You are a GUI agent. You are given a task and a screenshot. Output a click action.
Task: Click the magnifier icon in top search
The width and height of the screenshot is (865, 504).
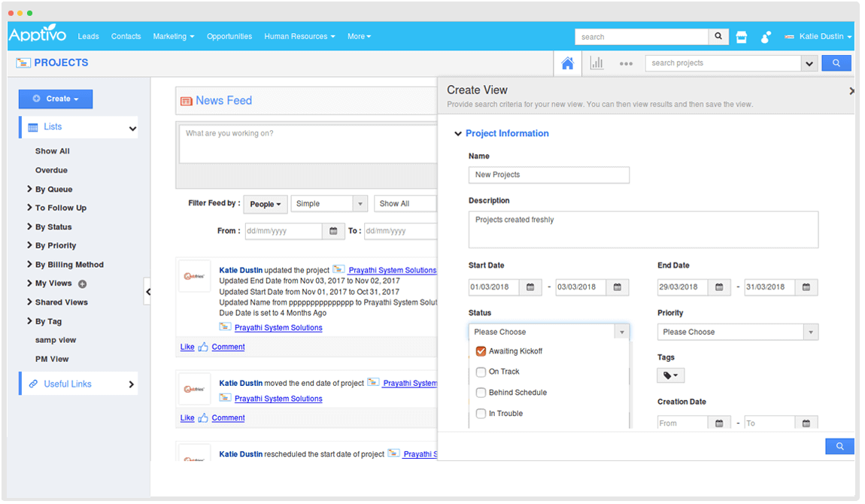click(719, 36)
